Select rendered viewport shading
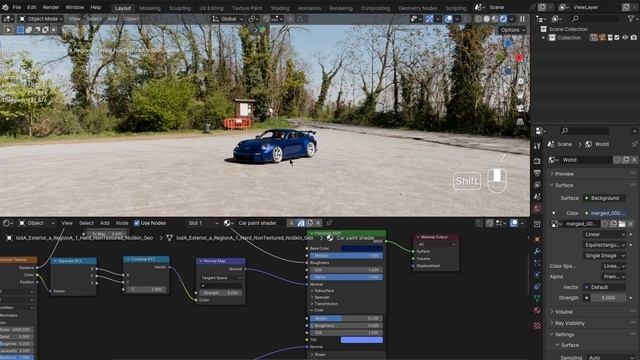The width and height of the screenshot is (640, 360). pos(503,19)
